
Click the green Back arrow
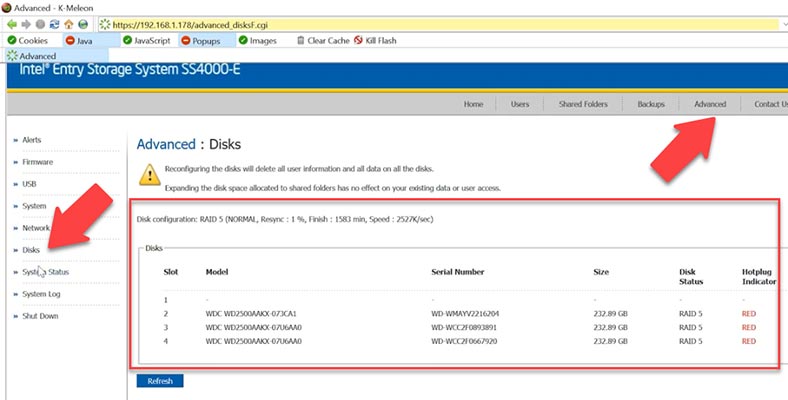click(12, 24)
